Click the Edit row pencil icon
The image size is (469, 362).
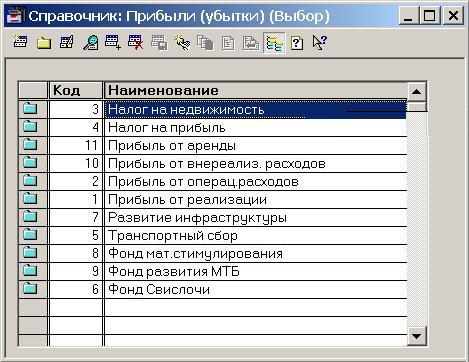(66, 42)
